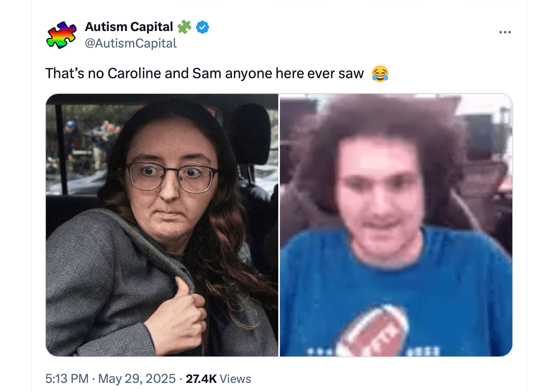Open right photo of person in blue shirt
The width and height of the screenshot is (540, 392).
point(396,225)
